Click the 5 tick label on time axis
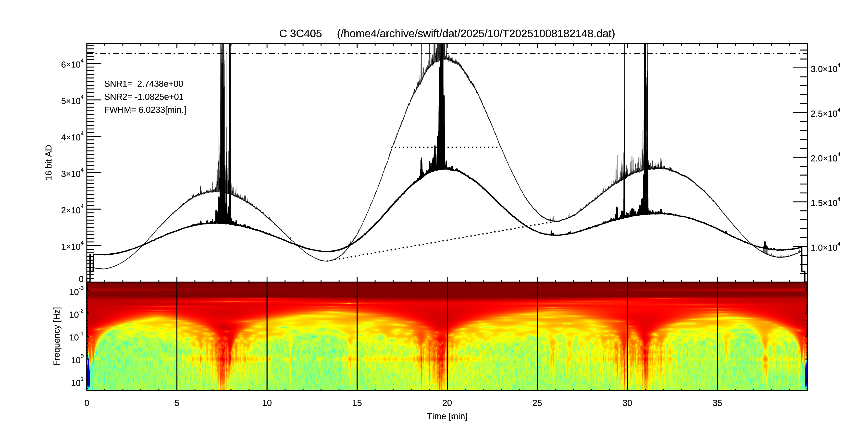This screenshot has width=868, height=434. point(176,403)
